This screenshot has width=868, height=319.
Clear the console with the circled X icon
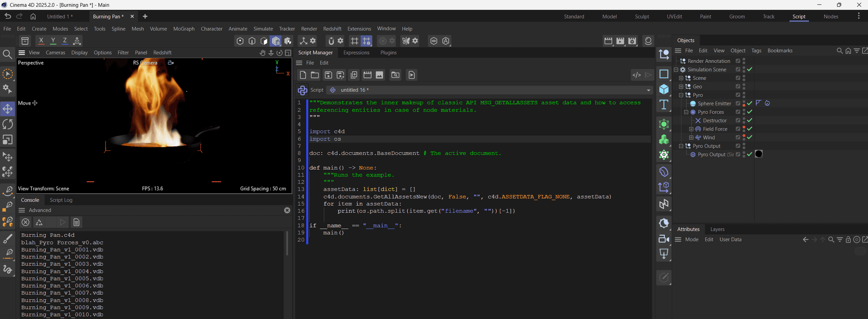point(25,222)
